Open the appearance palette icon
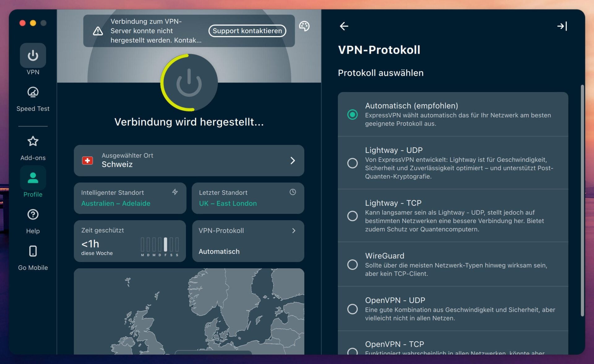594x364 pixels. [x=304, y=27]
